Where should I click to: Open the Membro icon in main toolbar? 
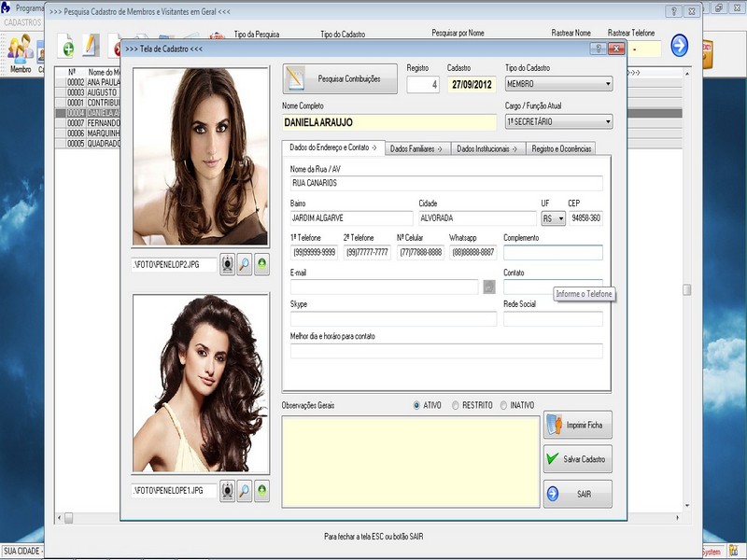click(20, 53)
